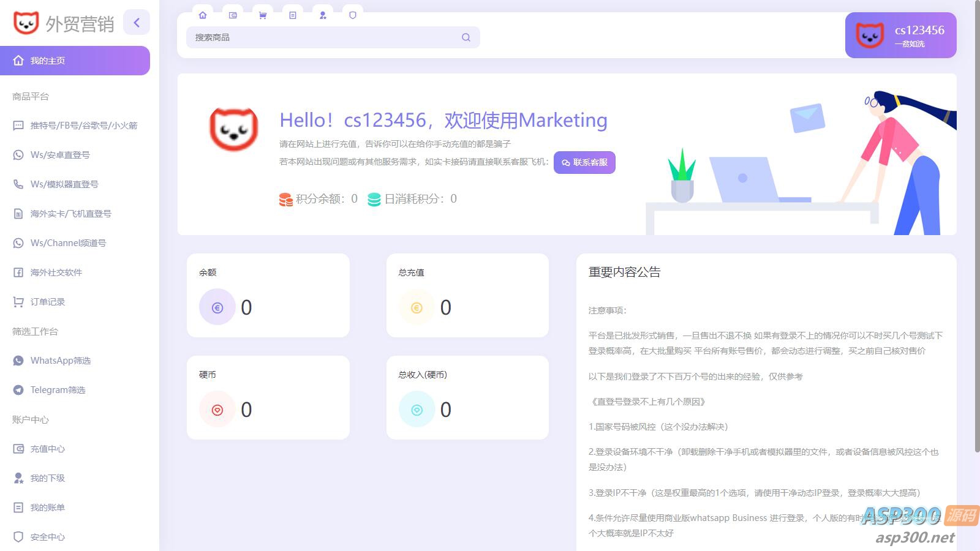
Task: Open Telegram筛选 from the sidebar
Action: pyautogui.click(x=58, y=390)
